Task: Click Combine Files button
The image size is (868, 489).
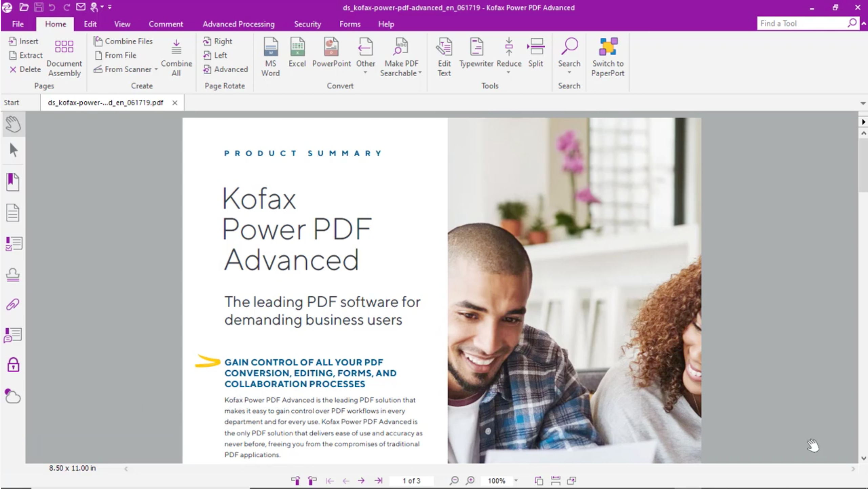Action: pyautogui.click(x=123, y=41)
